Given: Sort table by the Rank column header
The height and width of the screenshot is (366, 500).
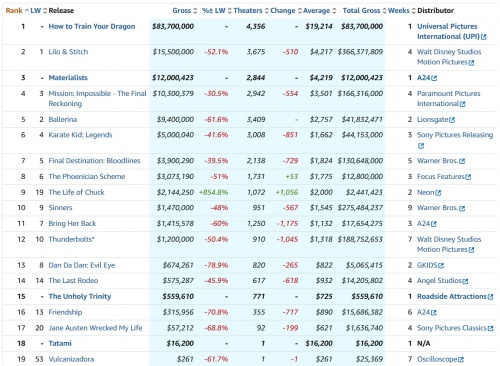Looking at the screenshot, I should tap(14, 11).
